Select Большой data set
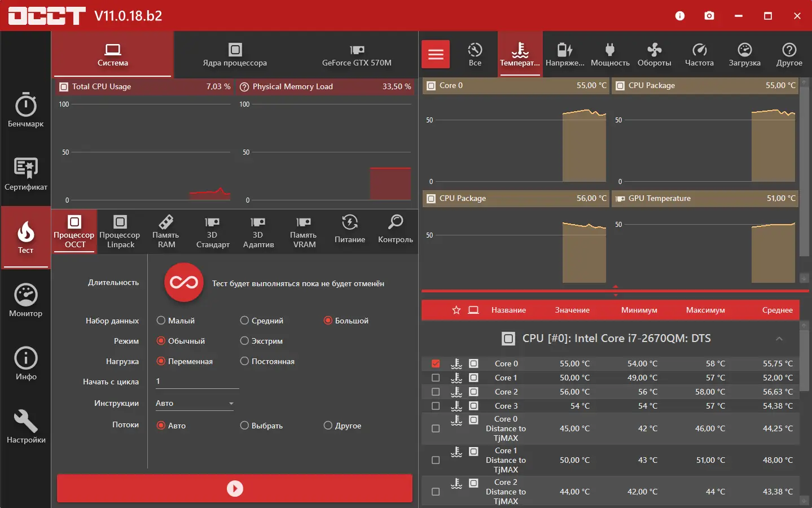 pyautogui.click(x=346, y=321)
